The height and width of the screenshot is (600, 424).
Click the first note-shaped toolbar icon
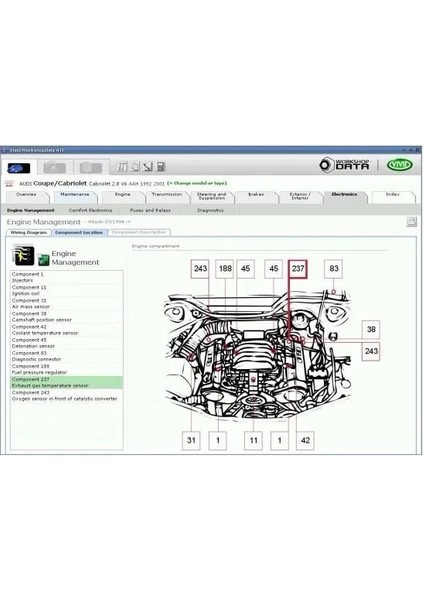pos(122,166)
